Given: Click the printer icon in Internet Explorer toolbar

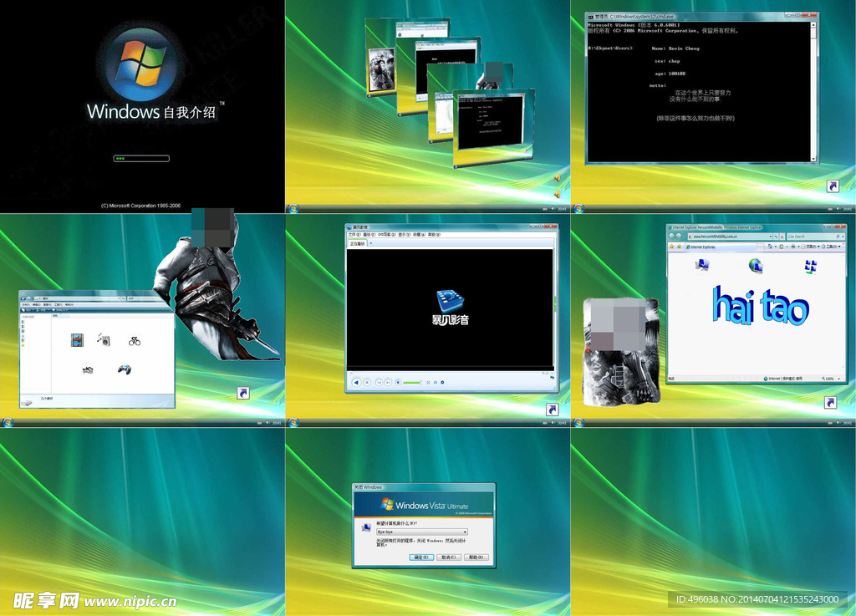Looking at the screenshot, I should [793, 247].
